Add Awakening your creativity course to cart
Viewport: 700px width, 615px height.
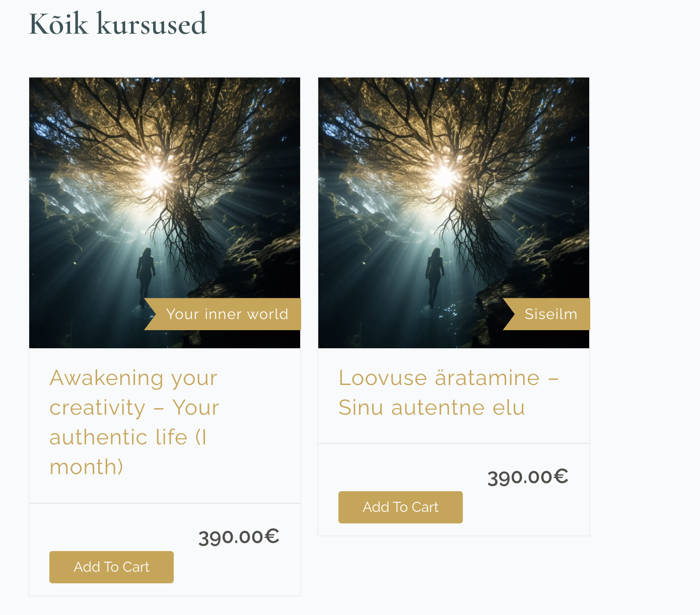click(x=111, y=567)
